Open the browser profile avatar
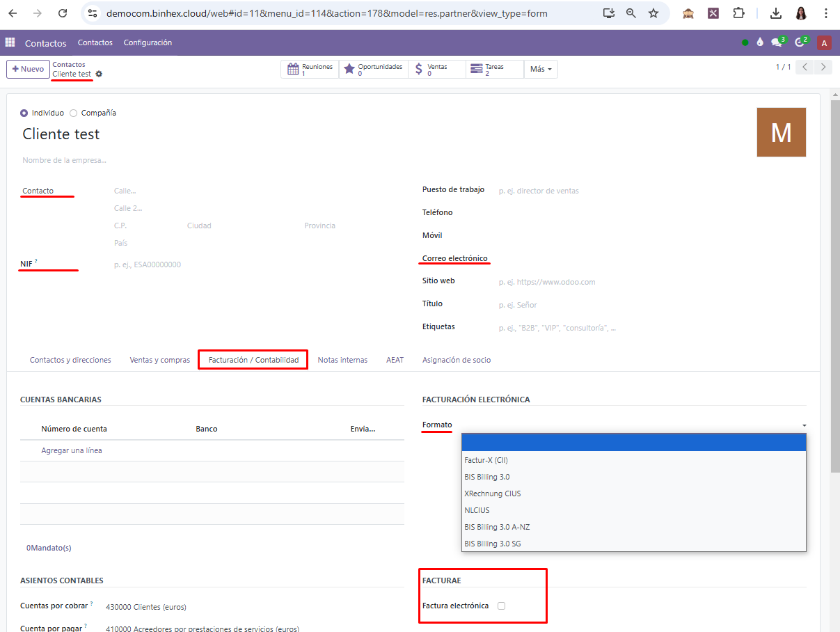Image resolution: width=840 pixels, height=632 pixels. [x=801, y=13]
